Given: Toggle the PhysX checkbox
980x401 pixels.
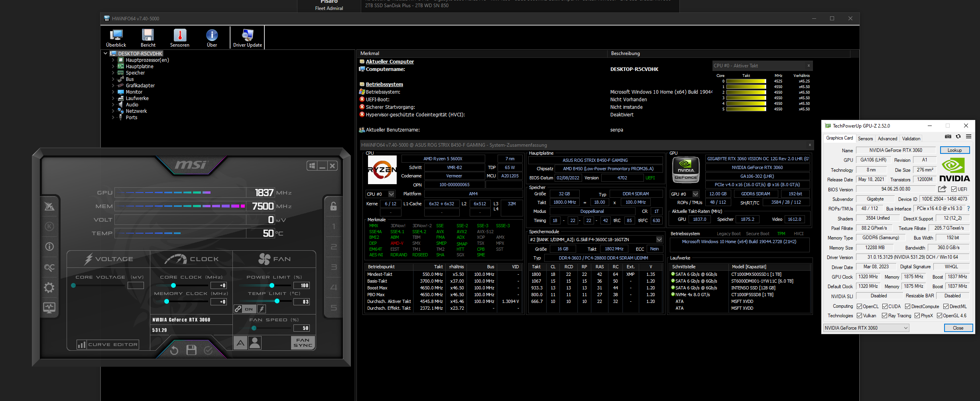Looking at the screenshot, I should coord(917,316).
